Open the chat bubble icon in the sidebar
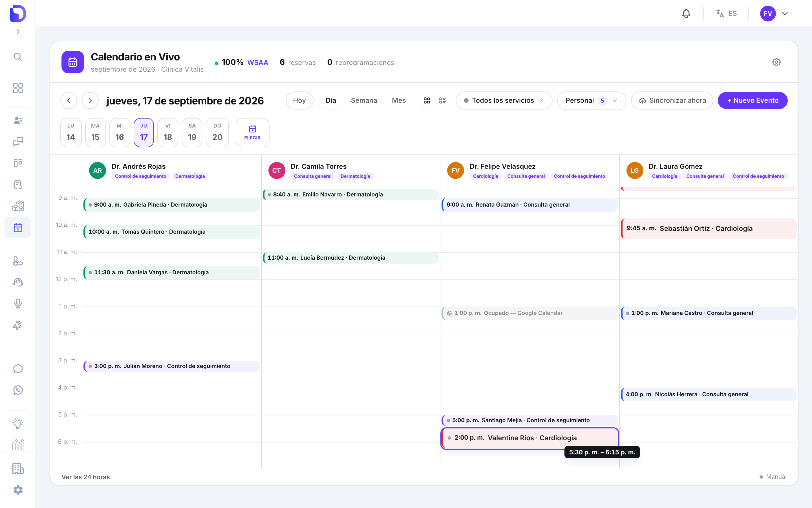 point(18,369)
